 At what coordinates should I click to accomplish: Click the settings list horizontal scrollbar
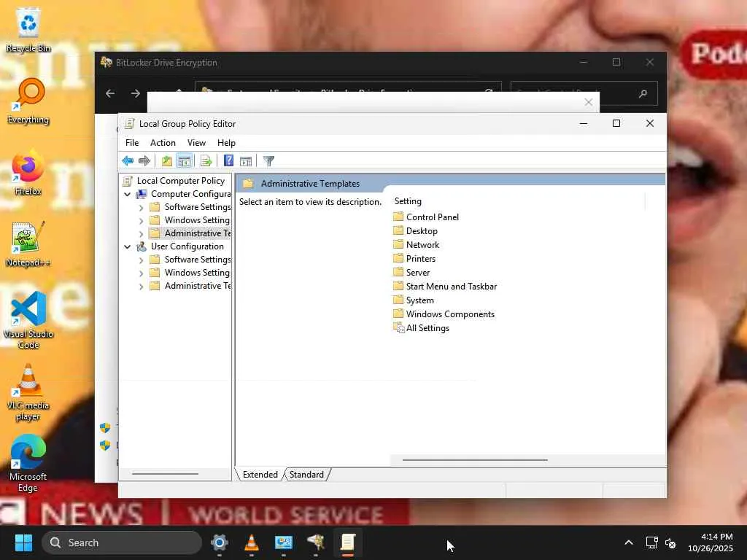pos(475,460)
